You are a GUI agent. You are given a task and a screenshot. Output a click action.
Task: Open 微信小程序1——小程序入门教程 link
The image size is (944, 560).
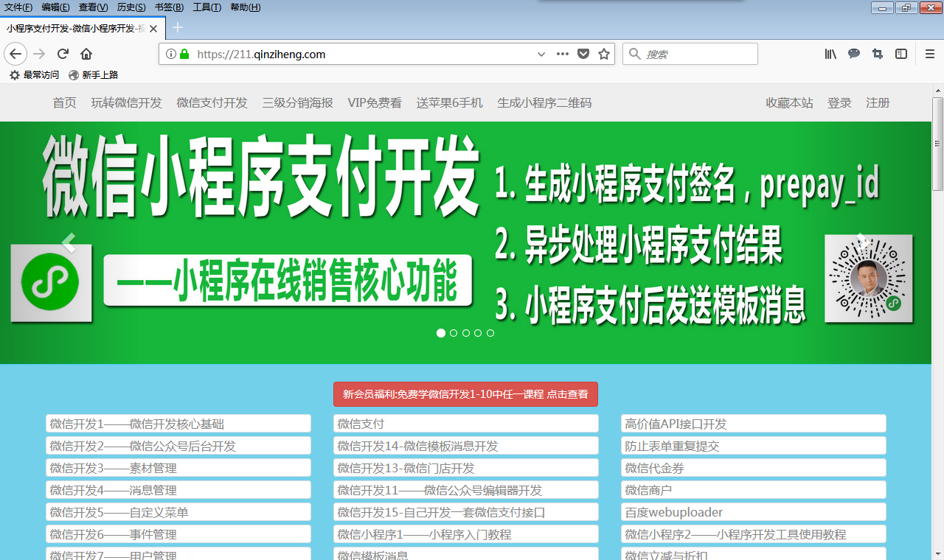[466, 534]
